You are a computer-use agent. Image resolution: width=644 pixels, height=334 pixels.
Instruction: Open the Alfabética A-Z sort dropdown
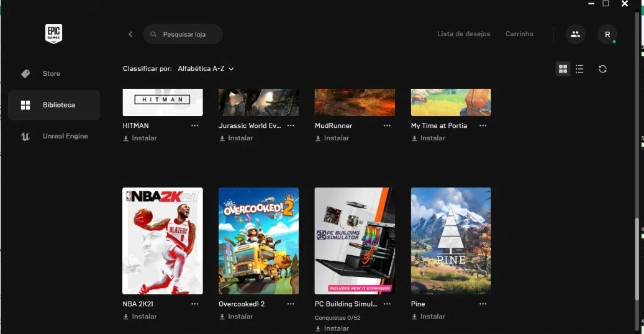pos(206,69)
